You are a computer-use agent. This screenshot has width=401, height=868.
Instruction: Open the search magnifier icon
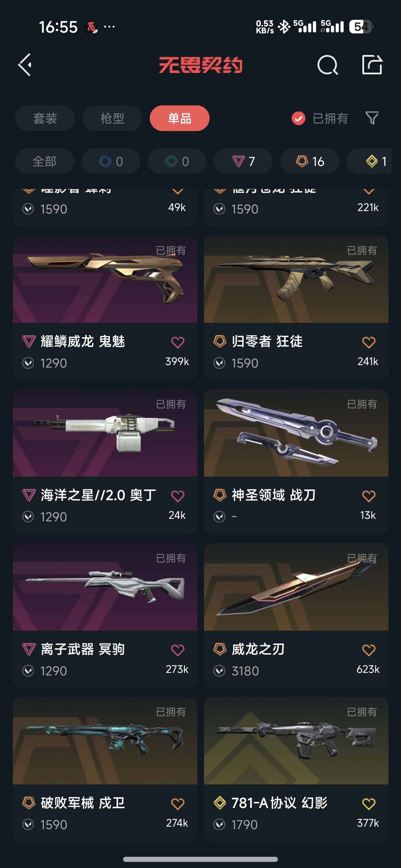tap(327, 65)
